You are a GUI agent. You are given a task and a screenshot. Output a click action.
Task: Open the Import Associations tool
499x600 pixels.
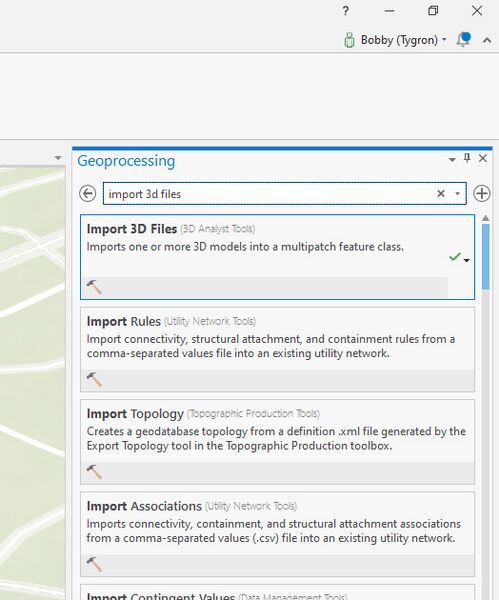277,534
